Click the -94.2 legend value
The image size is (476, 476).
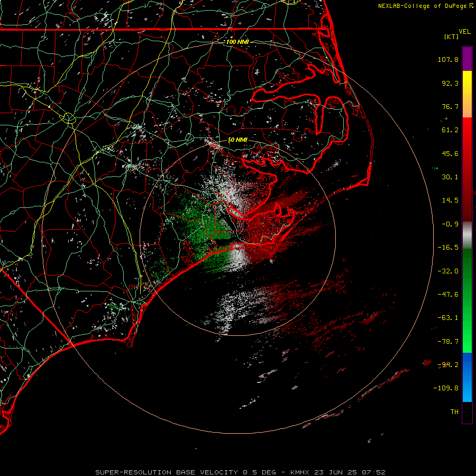tap(448, 365)
